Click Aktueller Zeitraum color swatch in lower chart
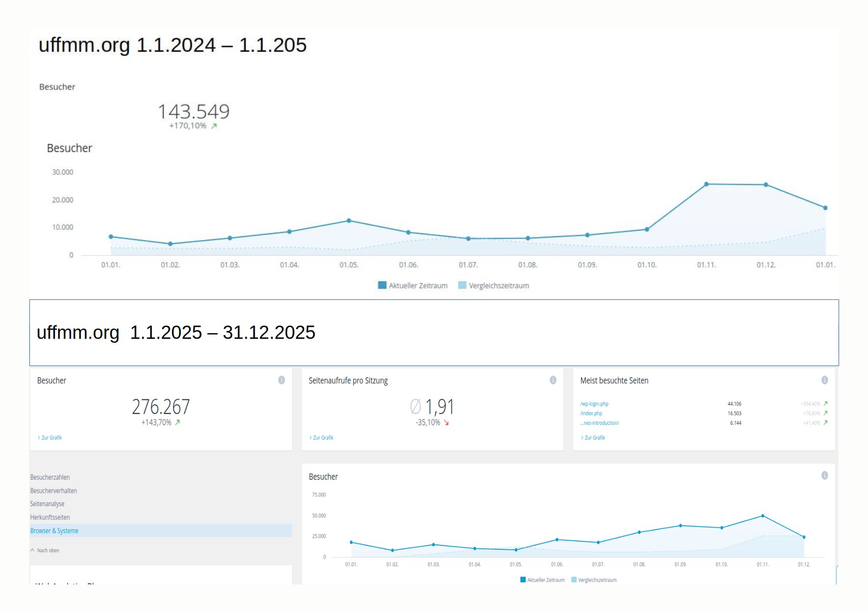Viewport: 868px width, 614px height. (x=523, y=580)
